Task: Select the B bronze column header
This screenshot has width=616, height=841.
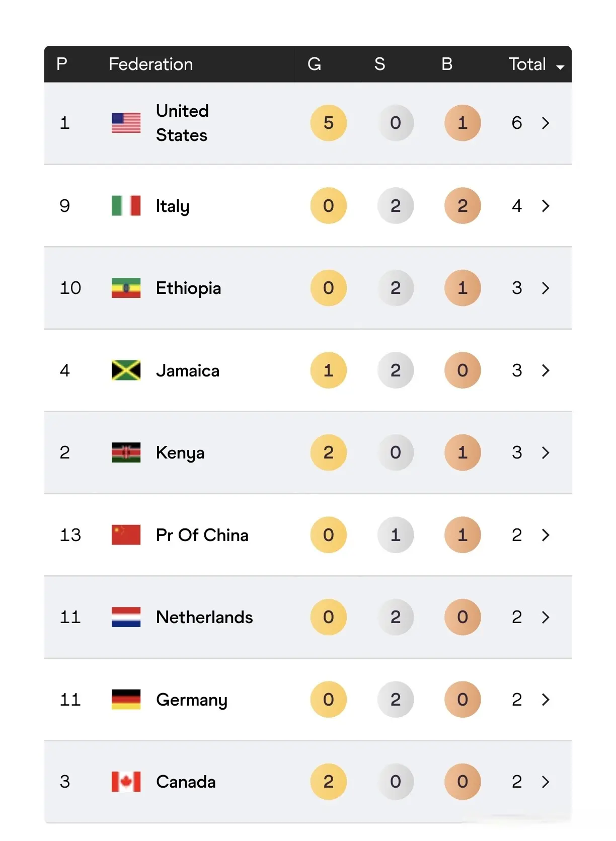Action: tap(446, 64)
